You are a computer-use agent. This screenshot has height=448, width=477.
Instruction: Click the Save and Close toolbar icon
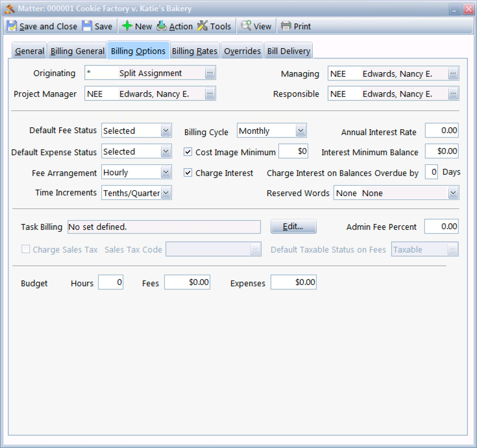(12, 27)
